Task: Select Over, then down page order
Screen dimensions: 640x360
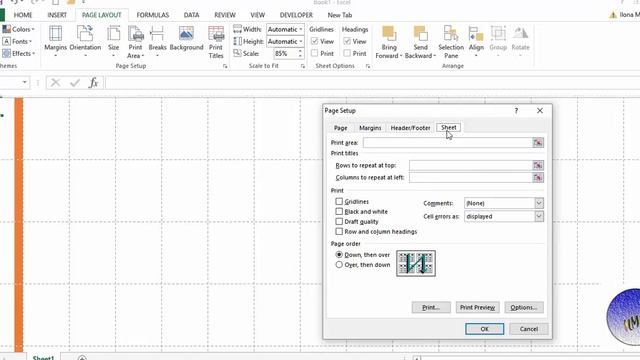Action: coord(339,264)
